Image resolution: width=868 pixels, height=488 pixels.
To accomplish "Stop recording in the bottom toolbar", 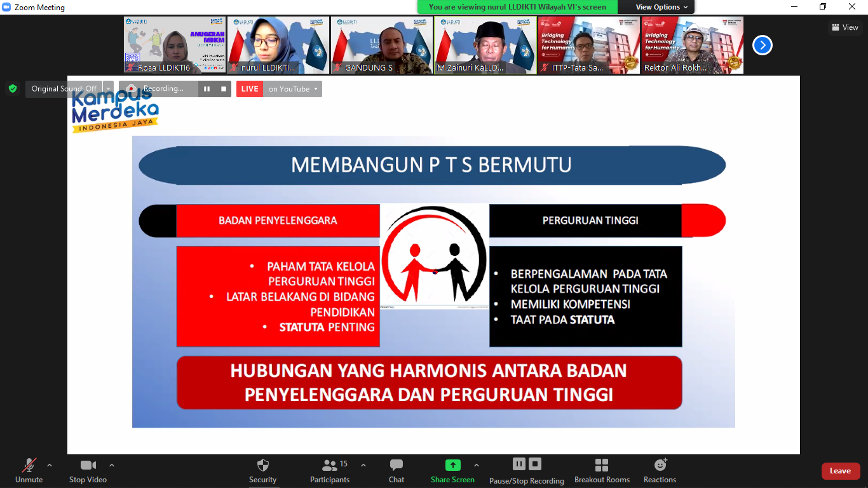I will [535, 464].
